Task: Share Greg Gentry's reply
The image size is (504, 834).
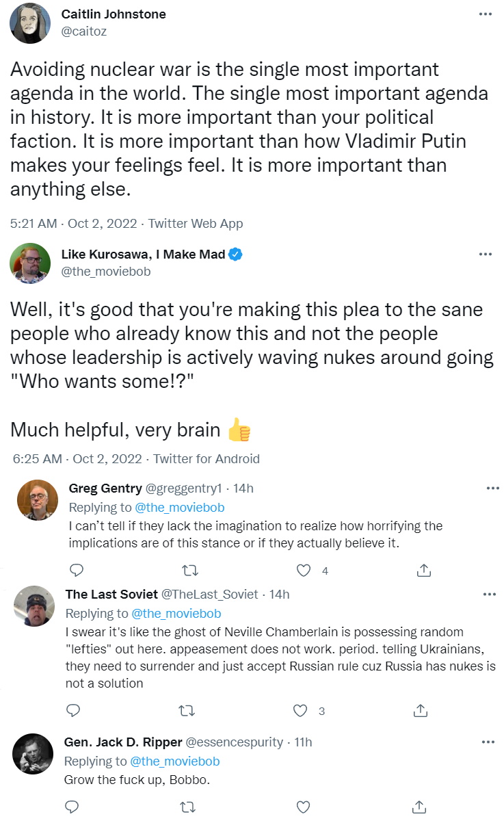Action: [x=423, y=570]
